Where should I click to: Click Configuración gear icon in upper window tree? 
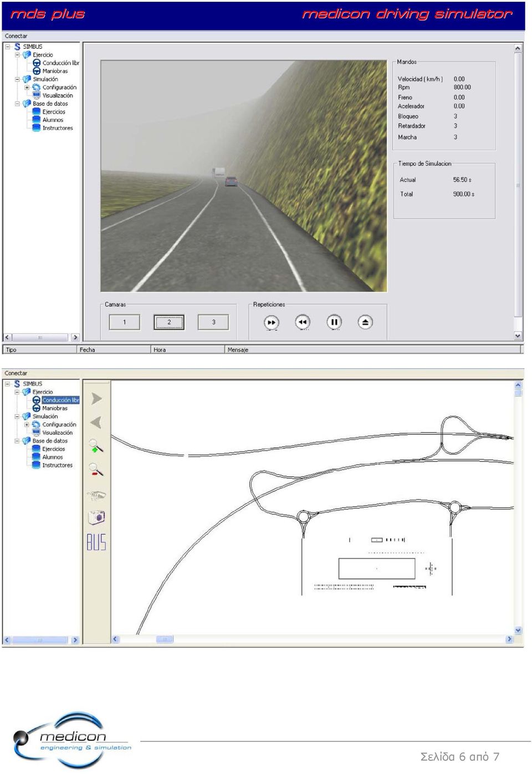click(37, 88)
